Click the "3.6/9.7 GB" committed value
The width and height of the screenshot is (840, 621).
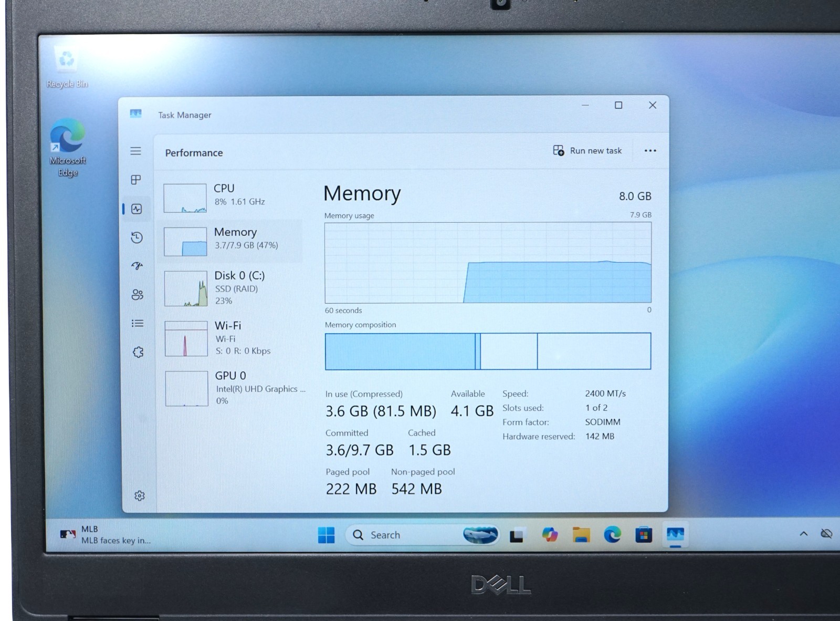(360, 450)
